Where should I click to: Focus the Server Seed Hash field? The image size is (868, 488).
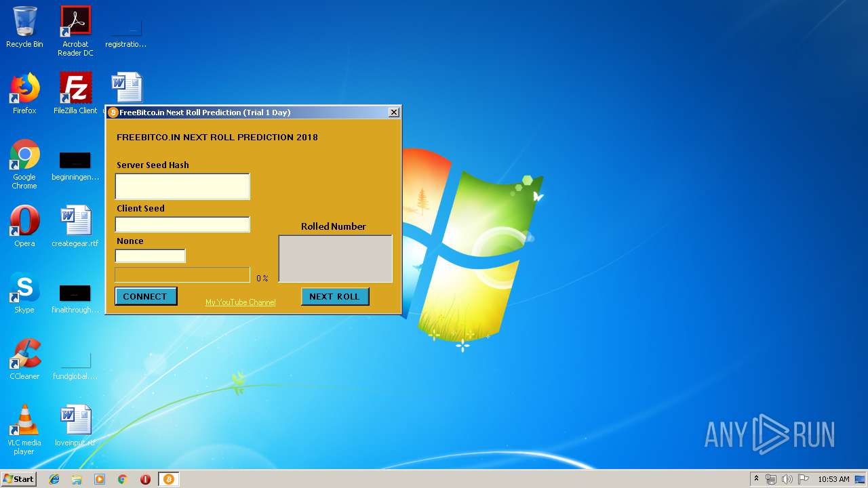pyautogui.click(x=182, y=186)
